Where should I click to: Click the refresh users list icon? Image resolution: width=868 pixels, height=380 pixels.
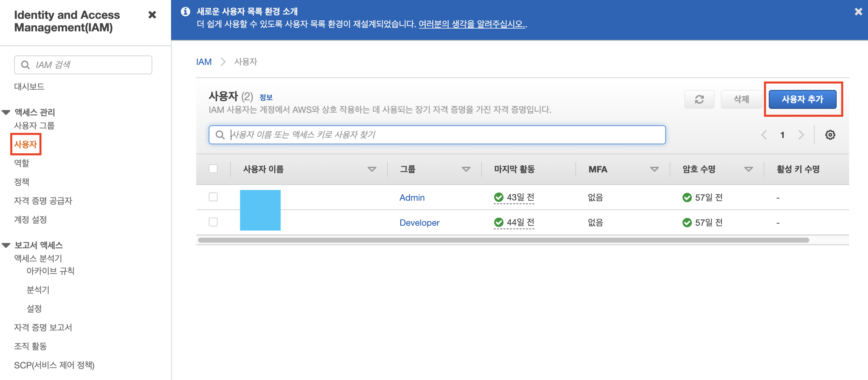coord(699,99)
